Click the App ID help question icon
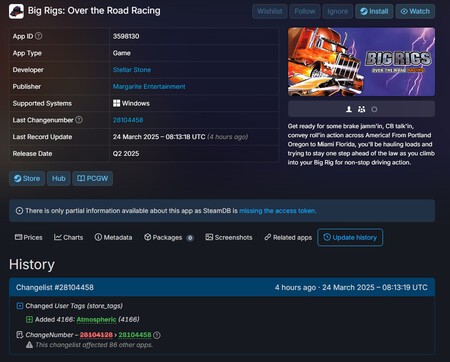 [39, 36]
